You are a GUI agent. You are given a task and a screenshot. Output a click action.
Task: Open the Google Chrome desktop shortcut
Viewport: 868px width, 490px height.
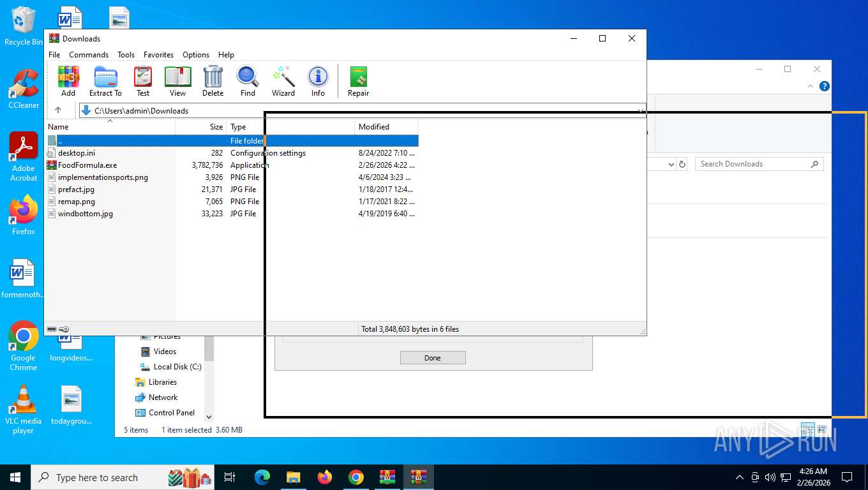24,346
